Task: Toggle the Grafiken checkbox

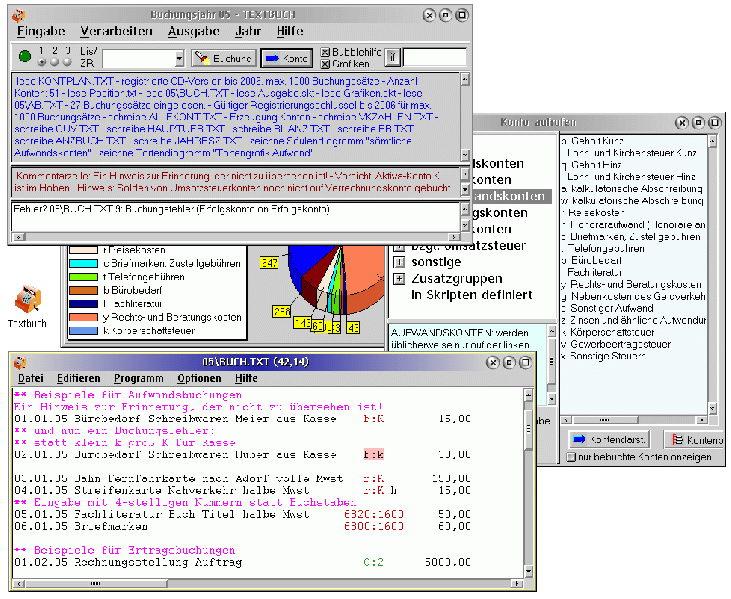Action: click(325, 63)
